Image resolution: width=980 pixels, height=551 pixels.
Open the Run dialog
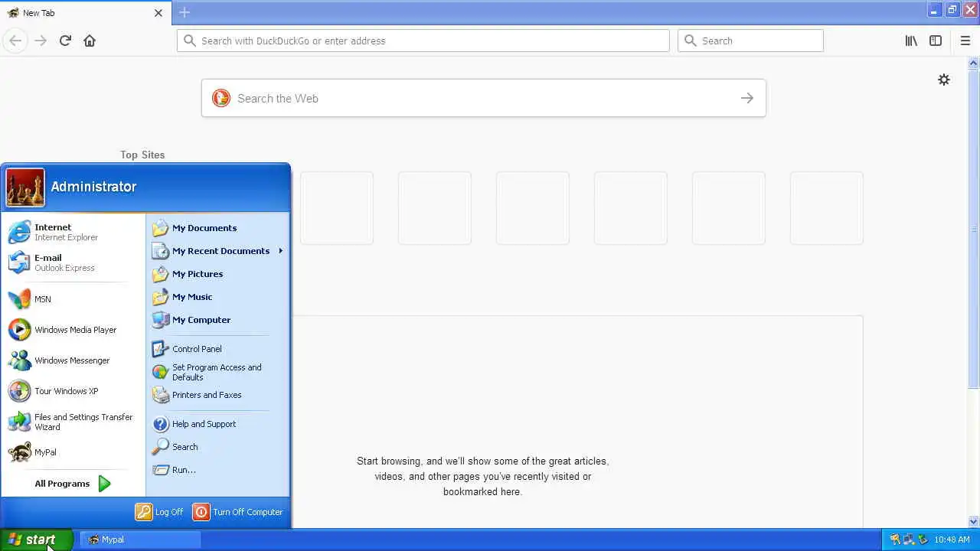[217, 470]
